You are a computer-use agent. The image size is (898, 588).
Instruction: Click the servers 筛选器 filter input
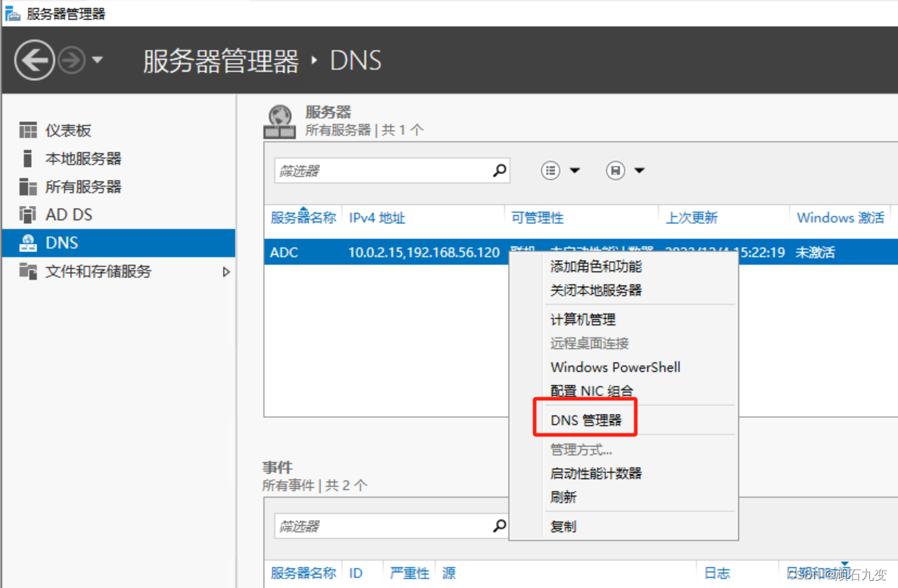pyautogui.click(x=381, y=170)
